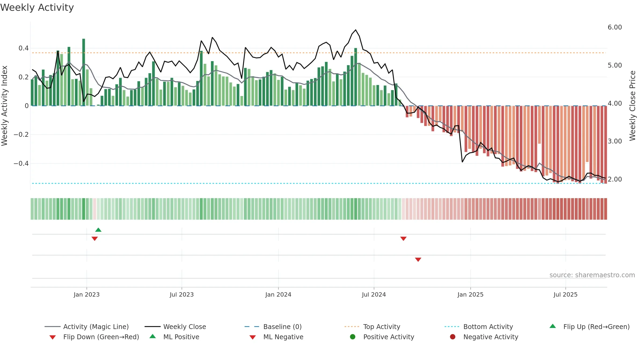Click the last dark red heatmap cell
Image resolution: width=644 pixels, height=362 pixels.
point(606,209)
